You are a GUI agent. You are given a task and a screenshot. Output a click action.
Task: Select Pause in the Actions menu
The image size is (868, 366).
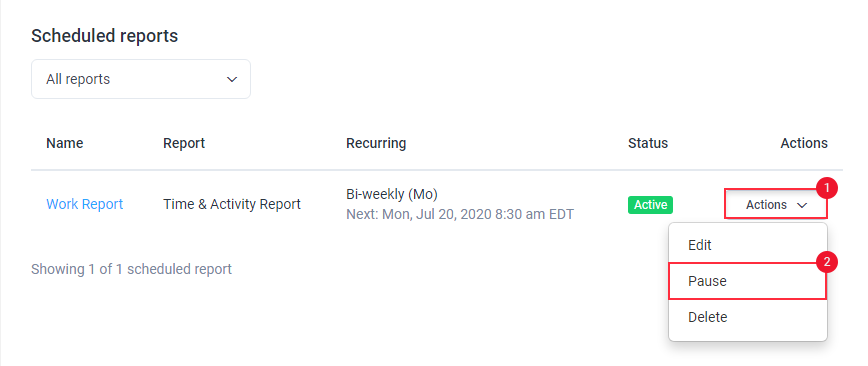[748, 281]
